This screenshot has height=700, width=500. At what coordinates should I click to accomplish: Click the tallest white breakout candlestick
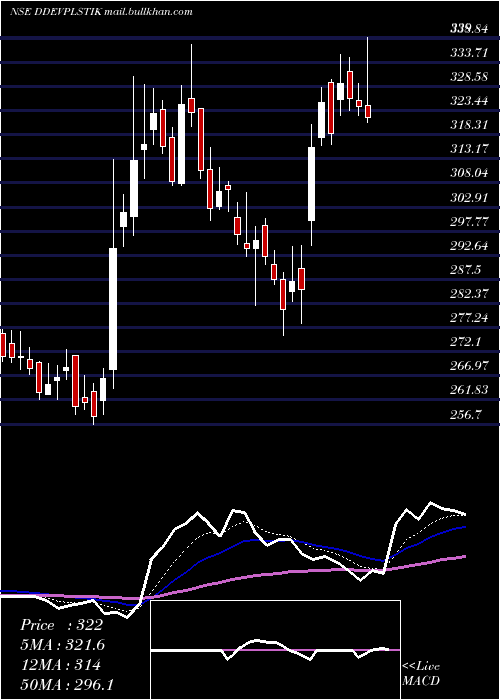113,309
